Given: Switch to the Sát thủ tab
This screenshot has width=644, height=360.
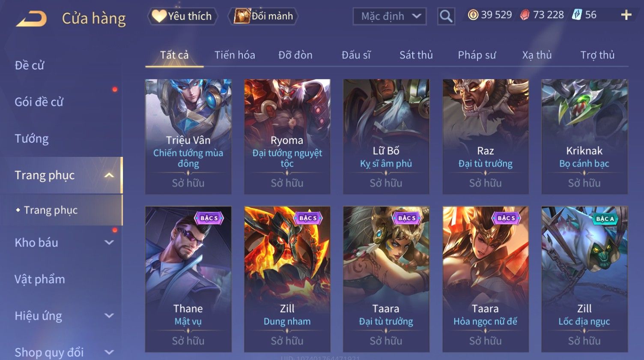Looking at the screenshot, I should [x=416, y=55].
